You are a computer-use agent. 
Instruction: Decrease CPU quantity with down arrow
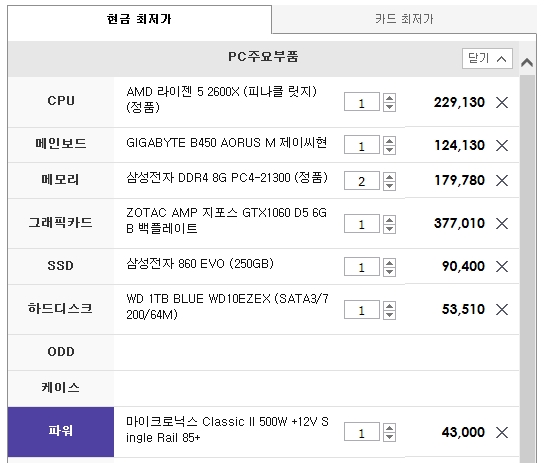[389, 107]
